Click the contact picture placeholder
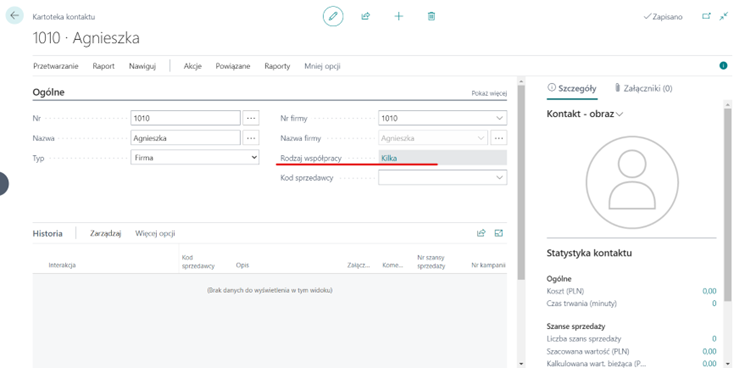The height and width of the screenshot is (368, 756). [632, 182]
